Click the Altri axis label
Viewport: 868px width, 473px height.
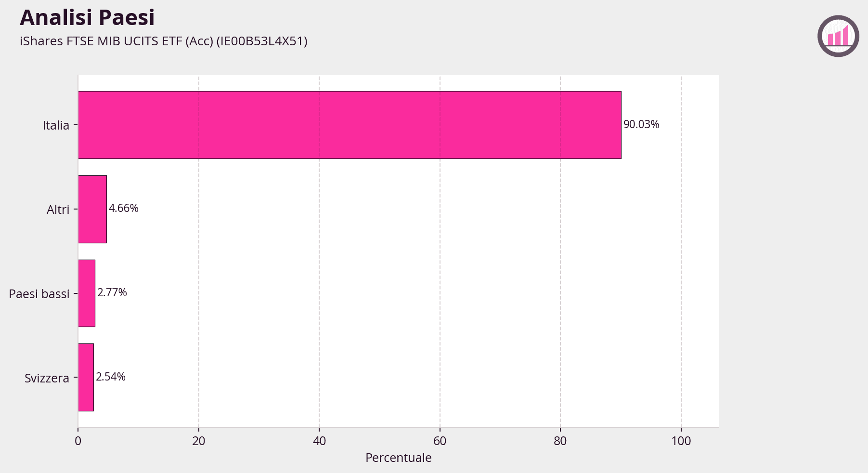pos(58,210)
